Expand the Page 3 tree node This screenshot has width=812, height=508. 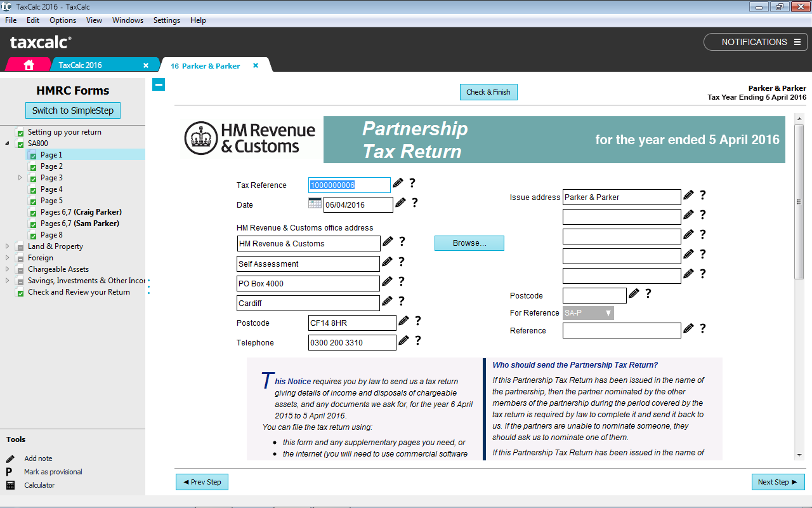(x=20, y=178)
